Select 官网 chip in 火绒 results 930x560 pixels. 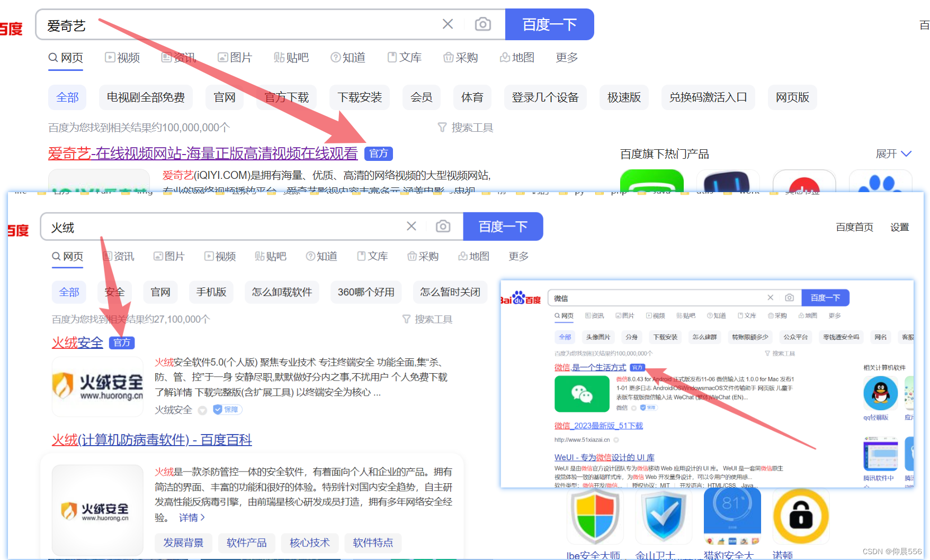pos(160,292)
